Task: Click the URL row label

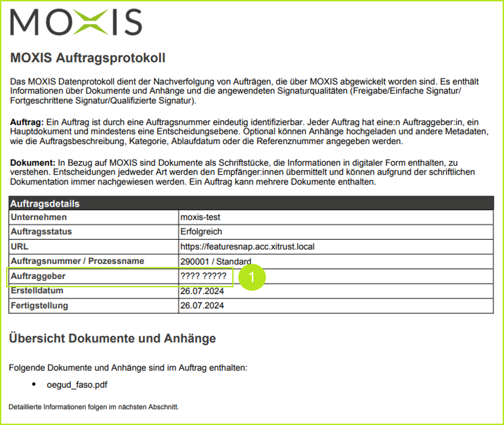Action: click(x=19, y=247)
